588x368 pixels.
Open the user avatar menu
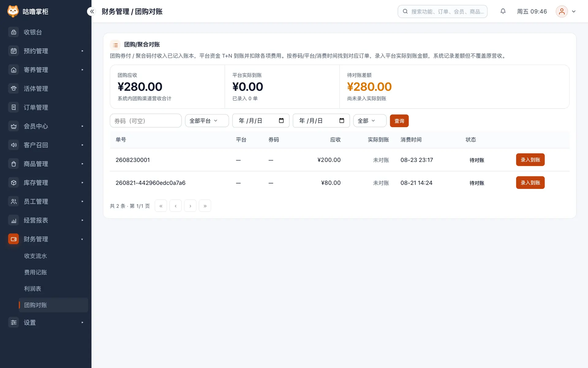[562, 11]
